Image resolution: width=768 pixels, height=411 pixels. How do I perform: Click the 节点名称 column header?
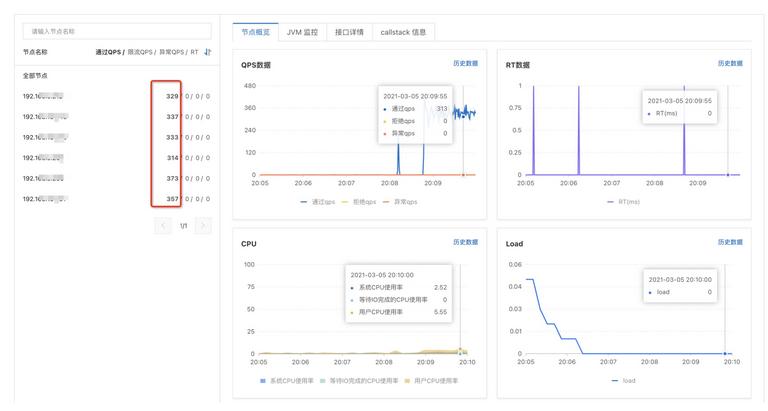tap(35, 52)
